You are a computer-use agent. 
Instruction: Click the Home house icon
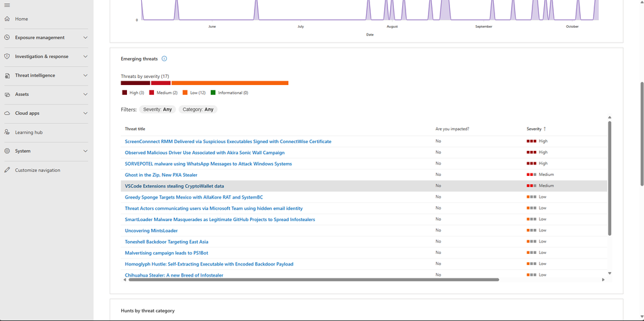[7, 19]
